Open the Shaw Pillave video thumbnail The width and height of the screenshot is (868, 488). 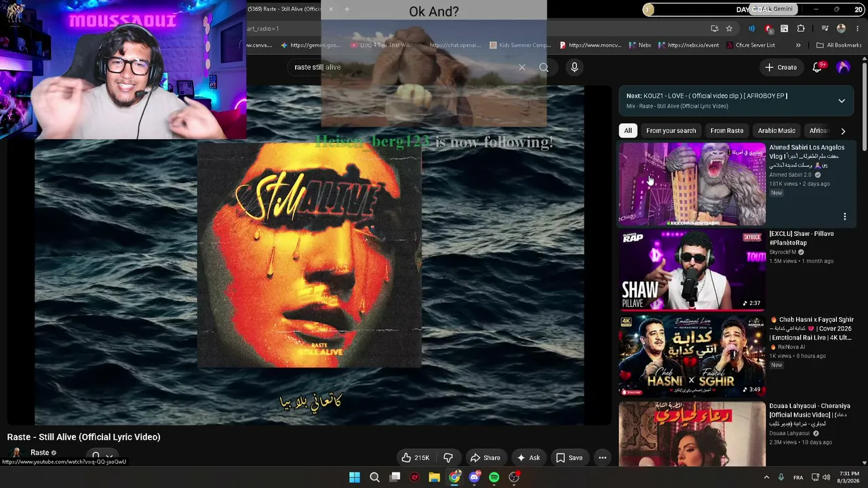tap(692, 270)
